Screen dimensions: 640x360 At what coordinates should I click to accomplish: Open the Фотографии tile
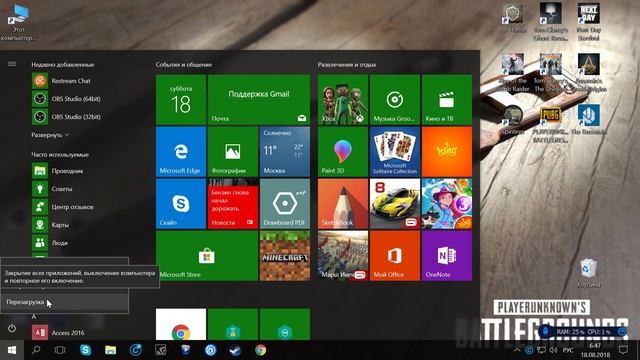tap(233, 151)
